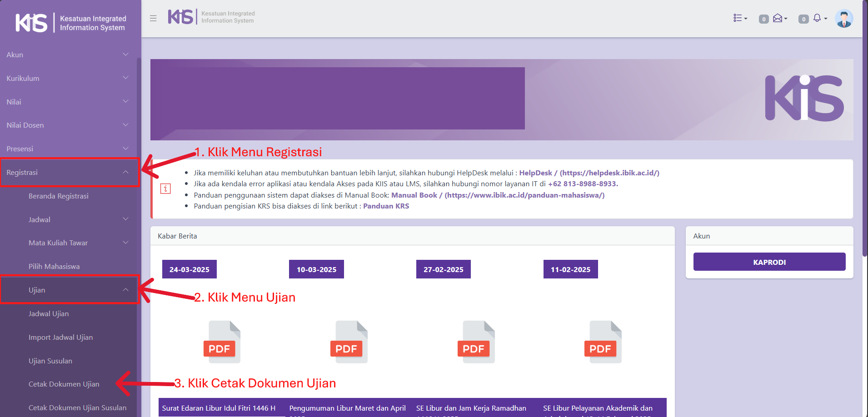The height and width of the screenshot is (417, 868).
Task: Open the PDF icon under 24-03-2025
Action: coord(221,342)
